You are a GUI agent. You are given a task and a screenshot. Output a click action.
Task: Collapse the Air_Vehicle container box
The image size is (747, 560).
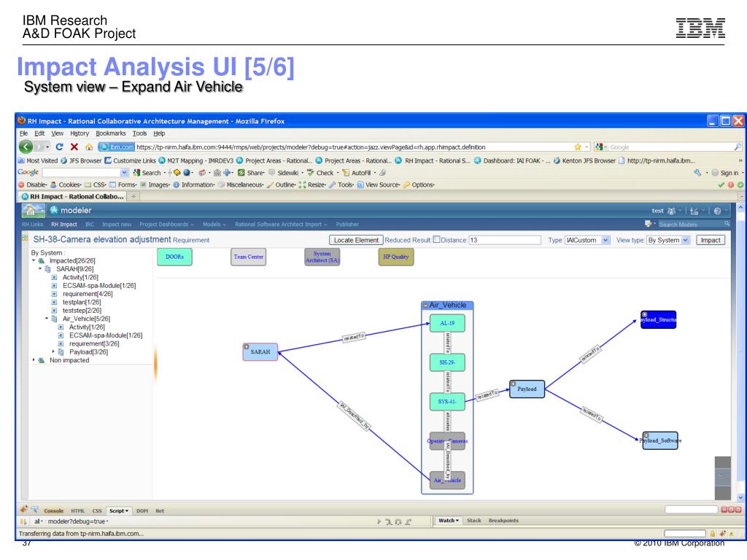pyautogui.click(x=426, y=306)
